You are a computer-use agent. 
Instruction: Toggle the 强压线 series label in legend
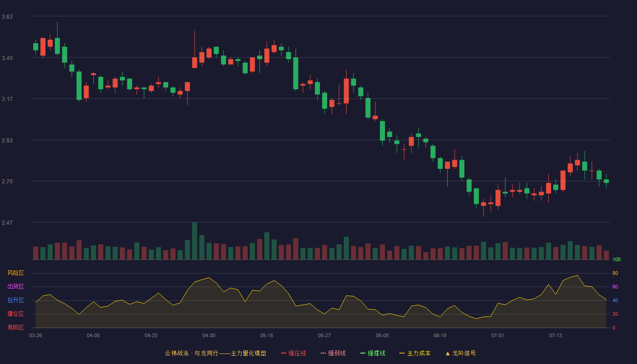297,353
